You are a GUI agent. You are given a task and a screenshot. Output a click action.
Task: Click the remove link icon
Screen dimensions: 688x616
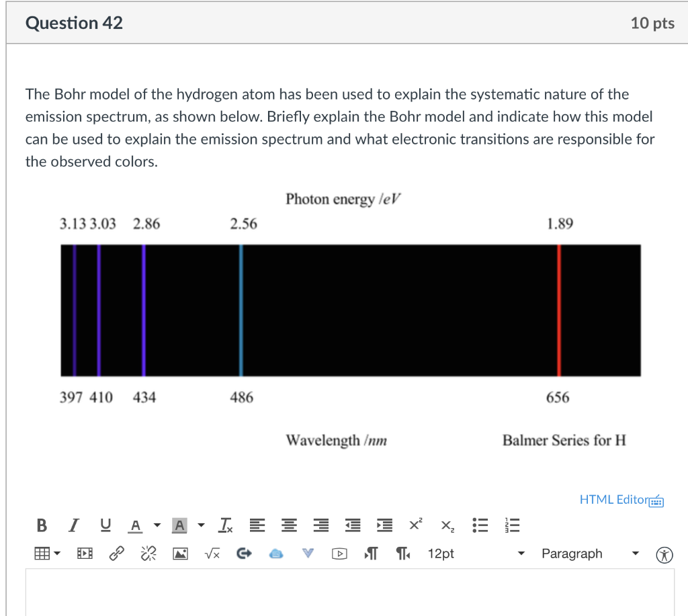click(148, 554)
